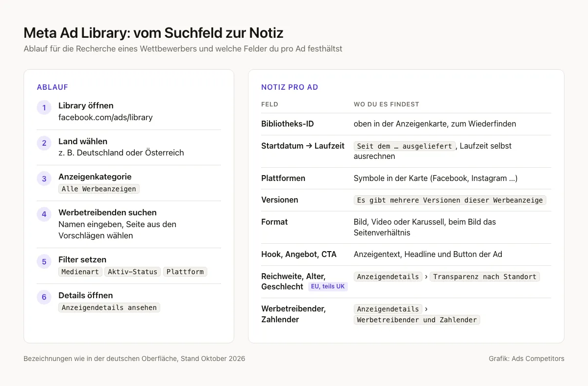Click the title 'Meta Ad Library: vom Suchfeld zur Notiz'
588x386 pixels.
[153, 33]
